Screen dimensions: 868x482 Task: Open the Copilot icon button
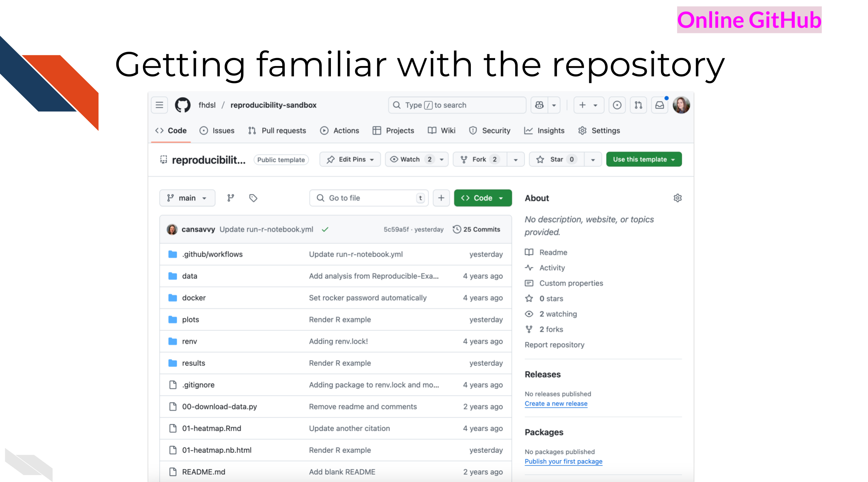[x=539, y=105]
